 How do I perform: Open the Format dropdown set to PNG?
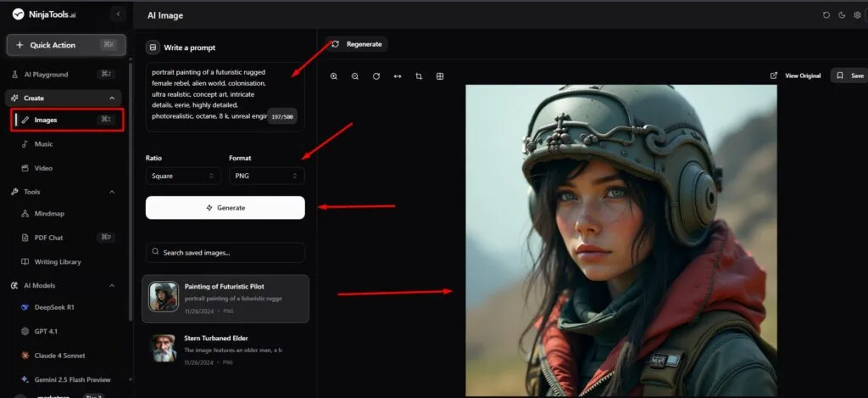[x=266, y=176]
